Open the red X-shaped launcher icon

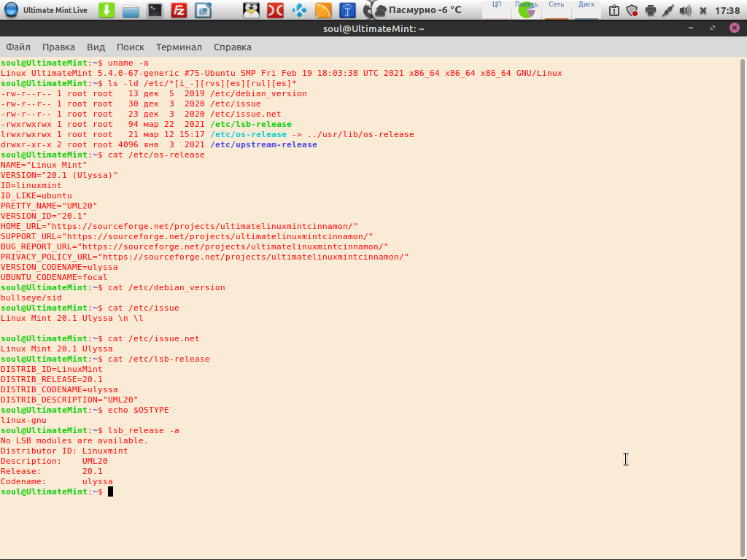(x=275, y=10)
